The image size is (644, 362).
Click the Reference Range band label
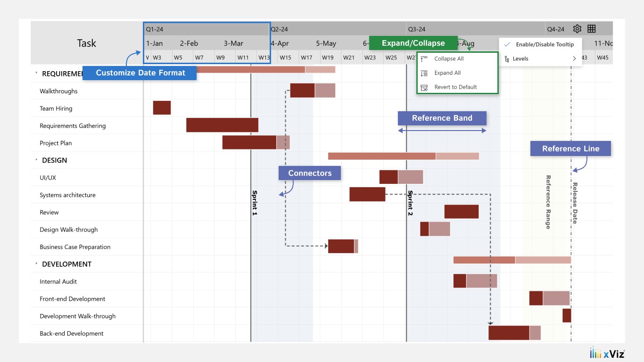click(x=548, y=202)
